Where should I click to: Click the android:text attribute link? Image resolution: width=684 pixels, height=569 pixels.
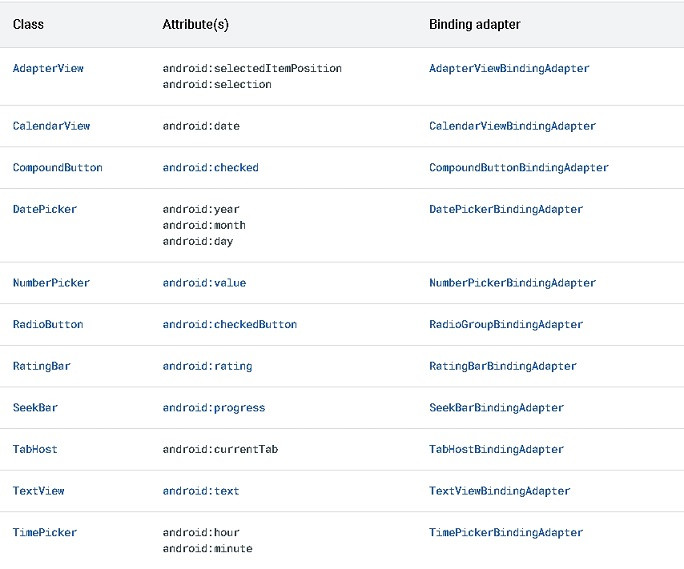pyautogui.click(x=201, y=492)
